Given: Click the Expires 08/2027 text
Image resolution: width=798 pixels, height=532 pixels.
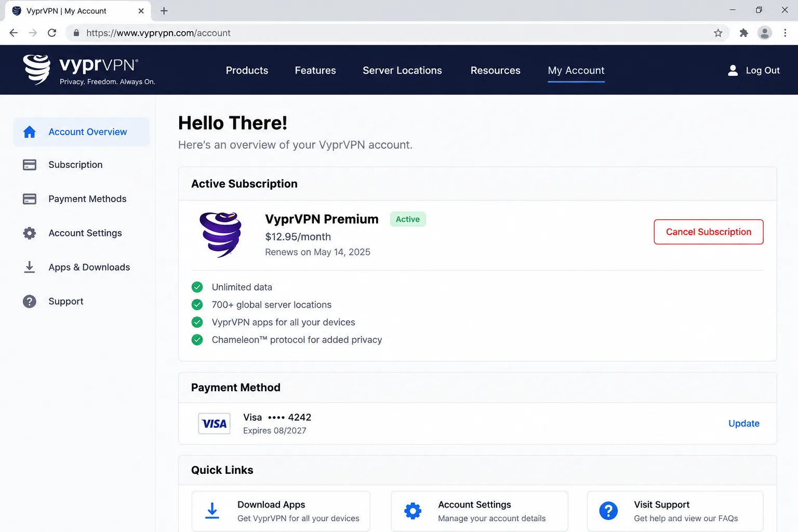Looking at the screenshot, I should (275, 431).
